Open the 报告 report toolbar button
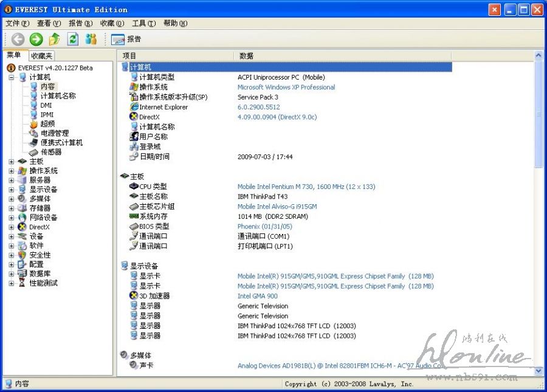547x392 pixels. [126, 40]
